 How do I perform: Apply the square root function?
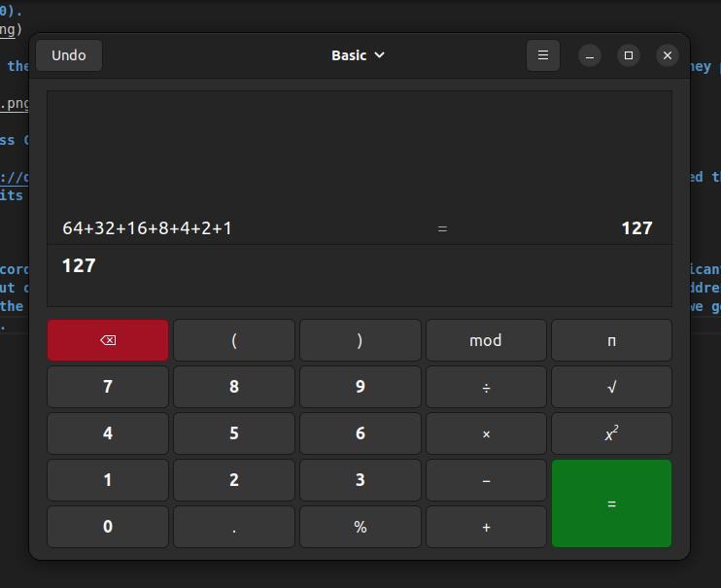(x=611, y=387)
